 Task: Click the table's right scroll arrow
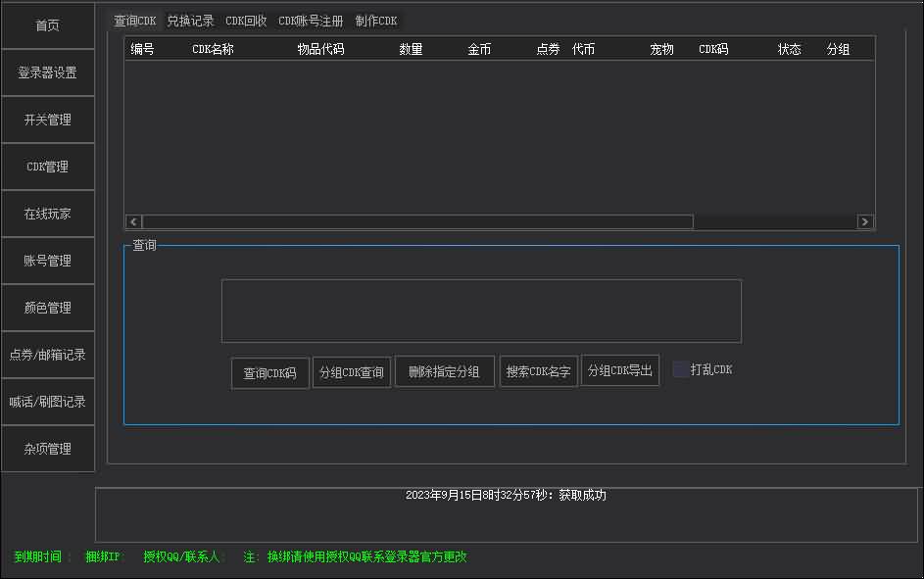[864, 222]
